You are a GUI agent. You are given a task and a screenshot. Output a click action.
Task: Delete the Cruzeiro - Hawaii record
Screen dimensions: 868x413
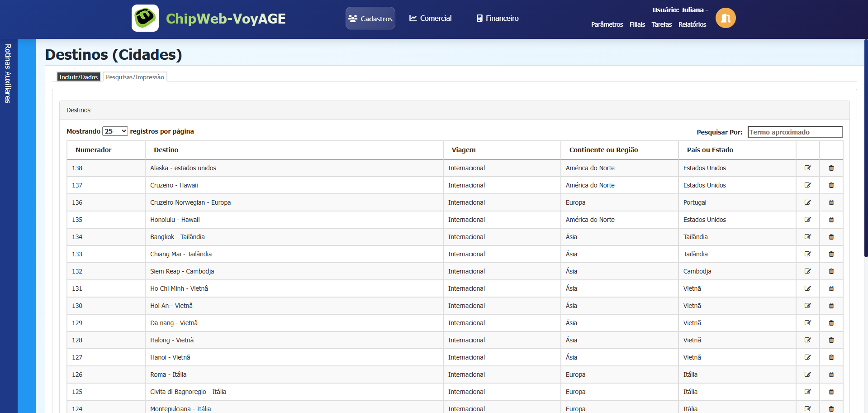(x=831, y=185)
